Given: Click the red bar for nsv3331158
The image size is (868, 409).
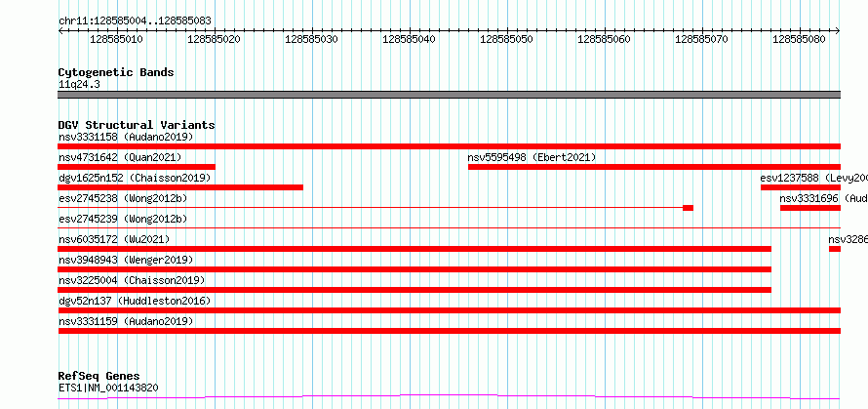Looking at the screenshot, I should point(450,146).
